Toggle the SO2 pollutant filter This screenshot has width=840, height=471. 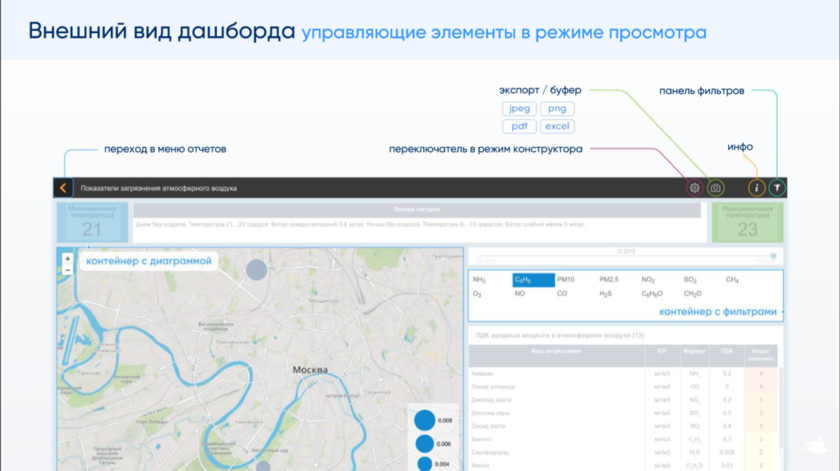(690, 280)
